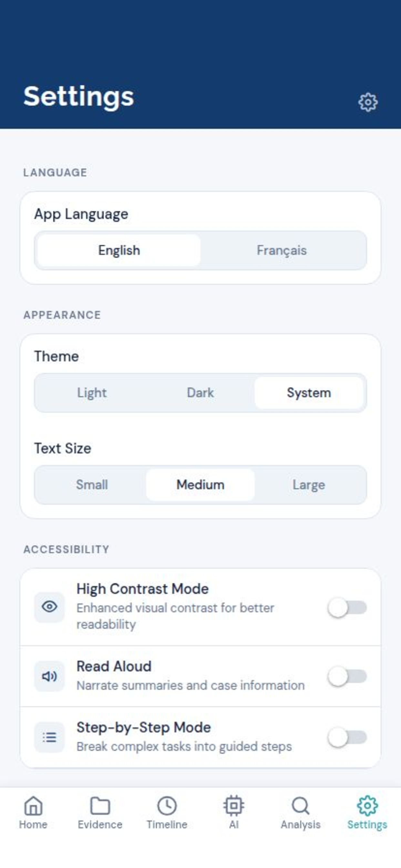Open the Analysis magnifier icon

(x=300, y=806)
